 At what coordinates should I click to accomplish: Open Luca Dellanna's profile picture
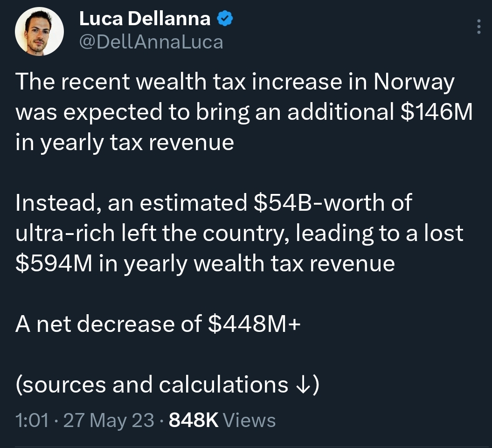click(x=39, y=32)
